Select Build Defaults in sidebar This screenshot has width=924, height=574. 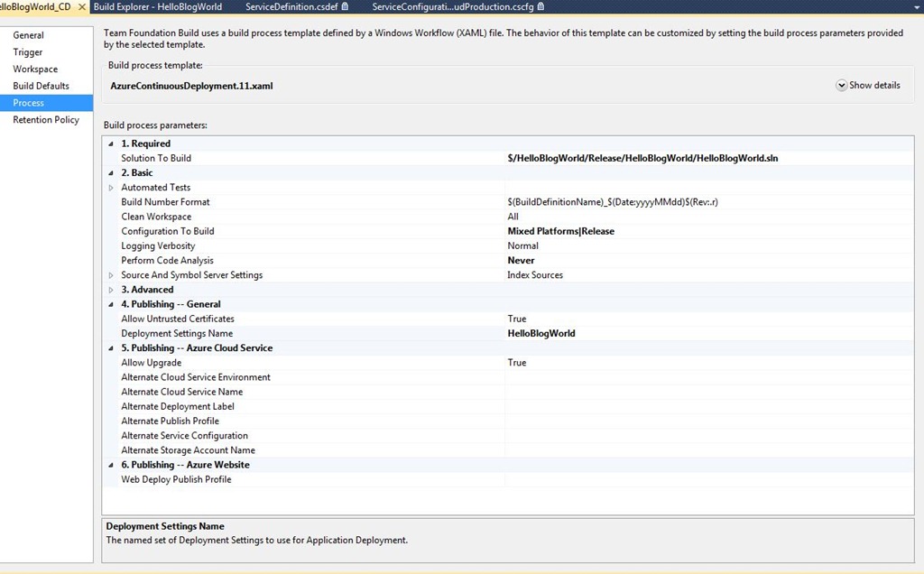tap(41, 86)
